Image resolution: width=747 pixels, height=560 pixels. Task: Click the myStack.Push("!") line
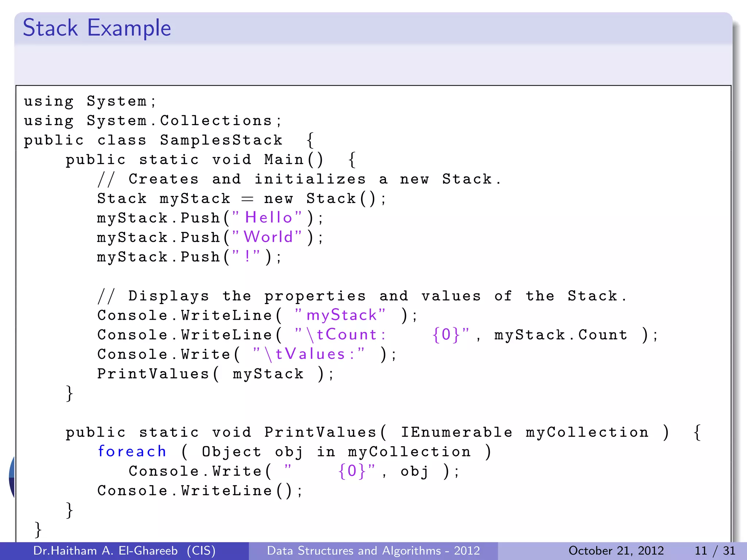pos(189,257)
